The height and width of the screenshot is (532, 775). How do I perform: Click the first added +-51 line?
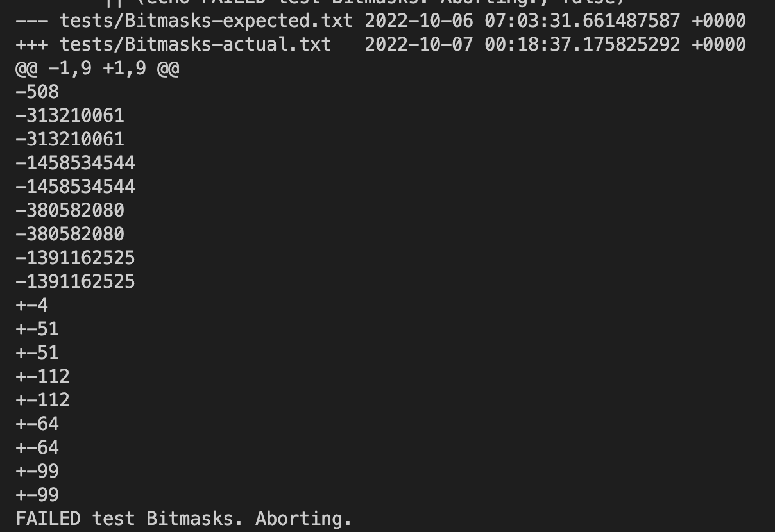(37, 329)
